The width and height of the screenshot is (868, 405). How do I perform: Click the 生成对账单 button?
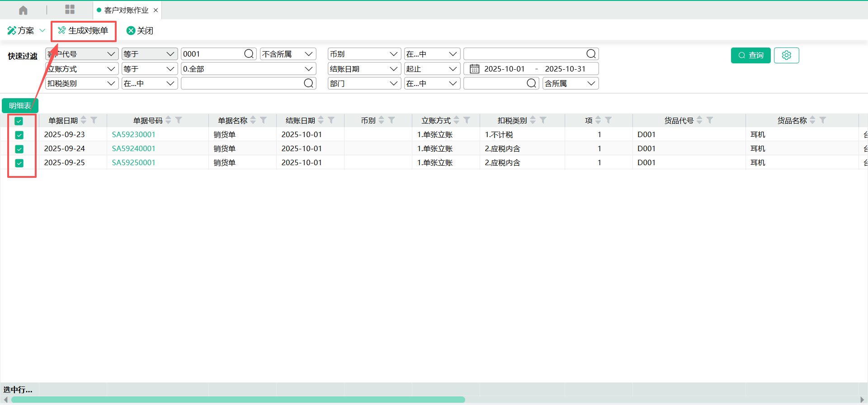click(x=83, y=30)
